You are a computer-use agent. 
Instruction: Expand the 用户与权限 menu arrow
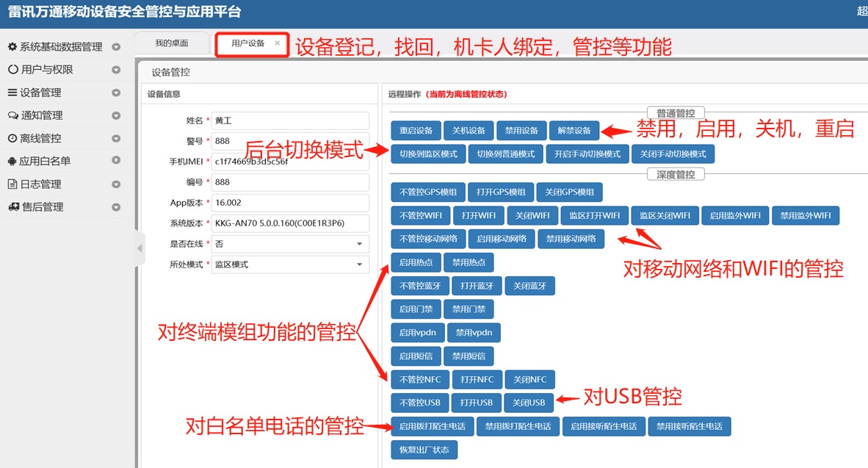point(116,70)
